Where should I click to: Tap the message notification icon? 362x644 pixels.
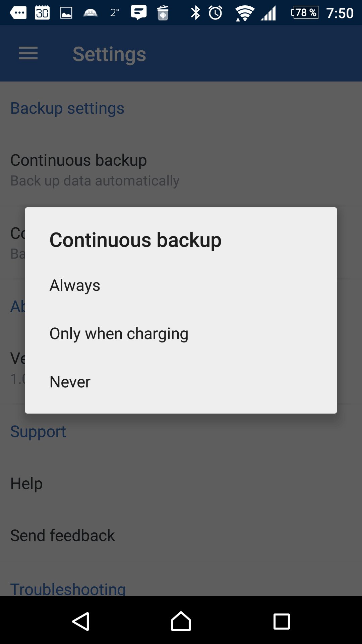click(139, 12)
